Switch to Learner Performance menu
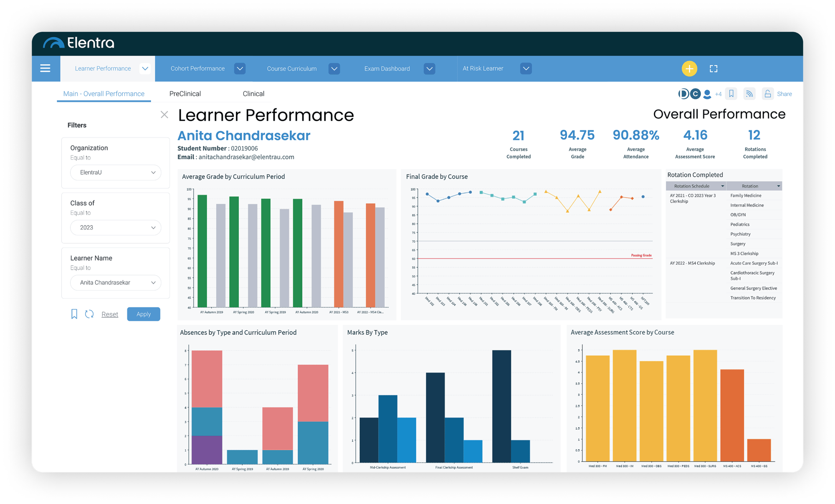Image resolution: width=835 pixels, height=504 pixels. click(x=103, y=68)
